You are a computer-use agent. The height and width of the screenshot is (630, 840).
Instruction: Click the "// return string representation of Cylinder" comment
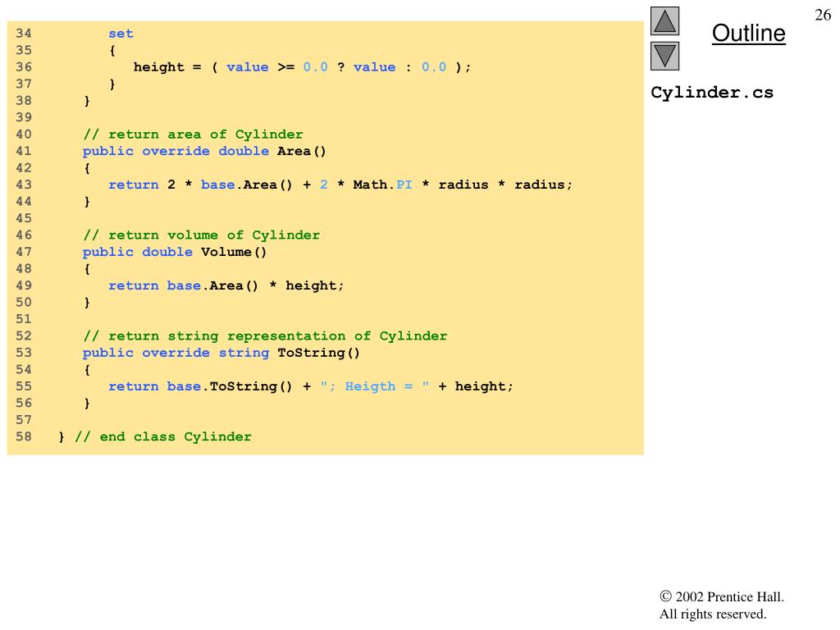pos(265,336)
